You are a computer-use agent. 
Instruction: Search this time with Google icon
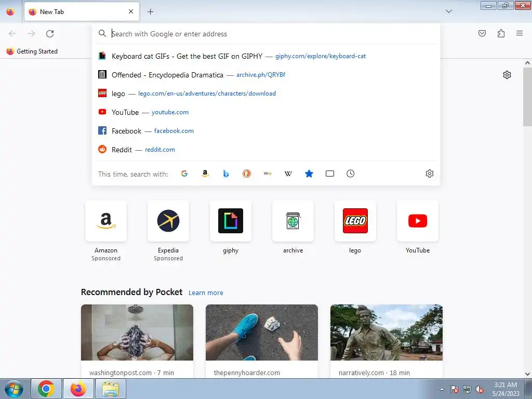(184, 174)
